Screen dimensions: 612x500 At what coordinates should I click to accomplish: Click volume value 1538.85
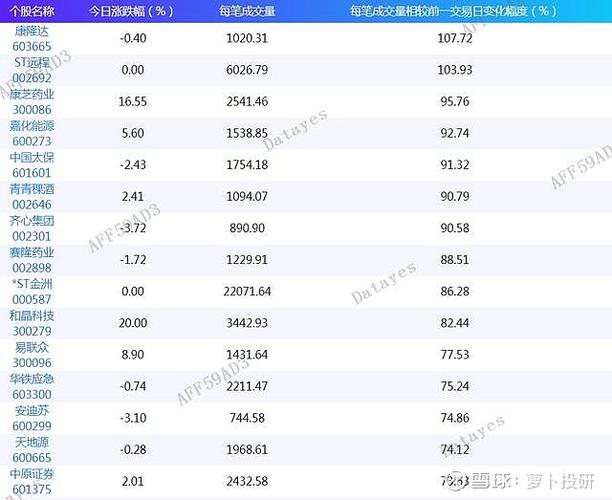pos(247,133)
